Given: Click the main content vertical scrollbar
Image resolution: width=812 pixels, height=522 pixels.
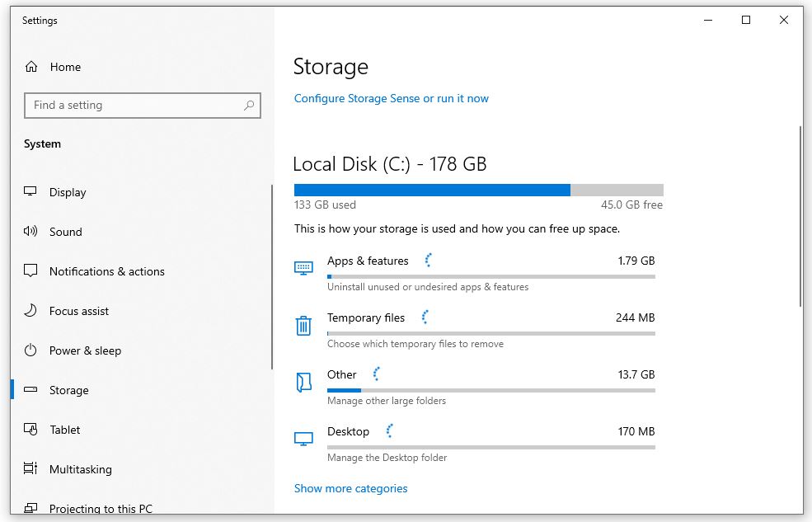Looking at the screenshot, I should [800, 216].
